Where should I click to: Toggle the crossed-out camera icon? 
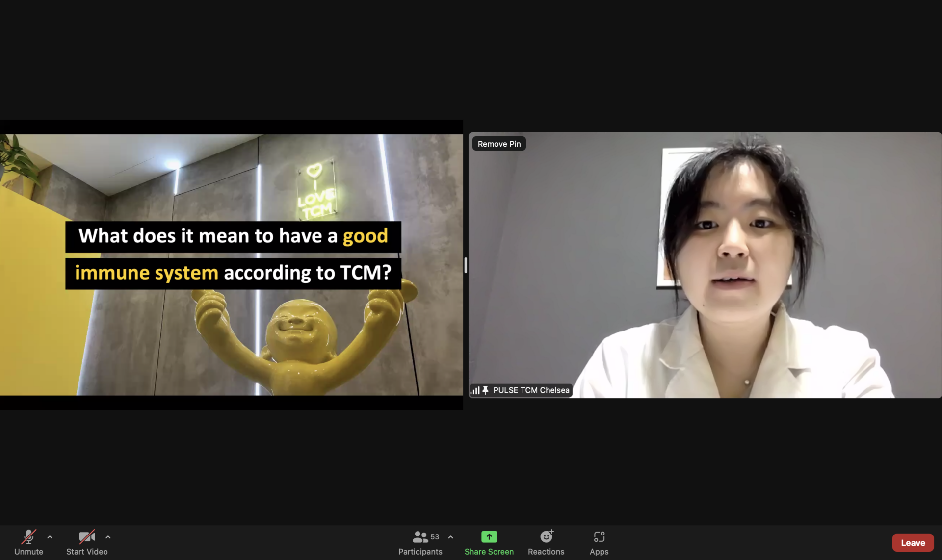(x=87, y=537)
